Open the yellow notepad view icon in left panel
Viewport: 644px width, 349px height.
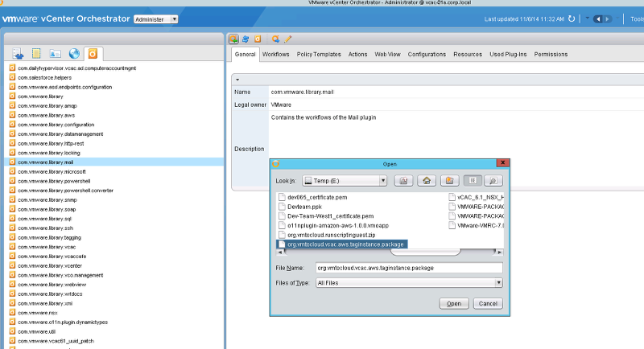(x=36, y=54)
